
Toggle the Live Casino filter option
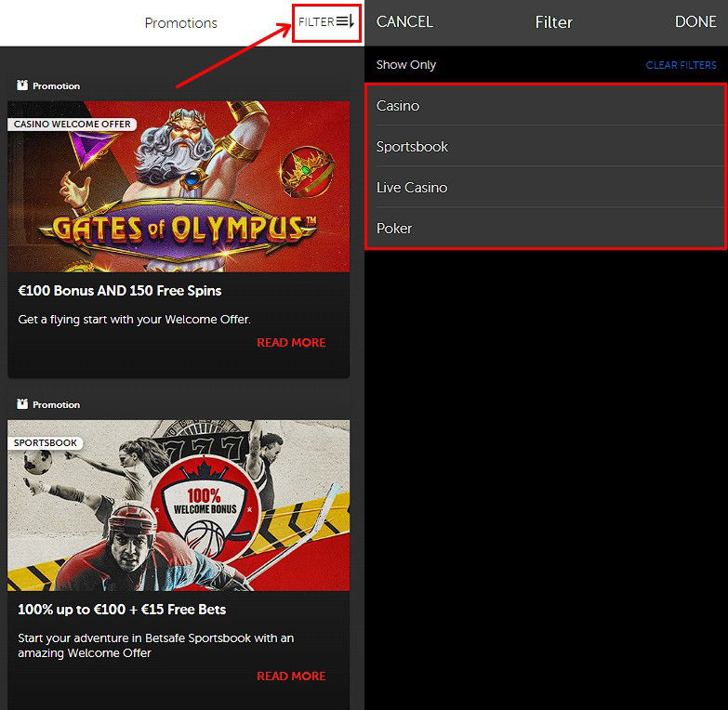click(545, 188)
